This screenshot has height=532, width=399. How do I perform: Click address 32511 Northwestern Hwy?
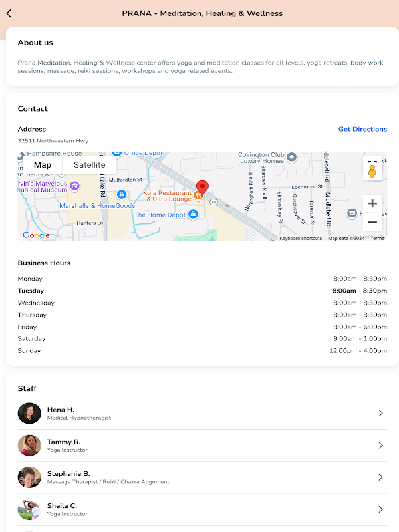pos(53,141)
